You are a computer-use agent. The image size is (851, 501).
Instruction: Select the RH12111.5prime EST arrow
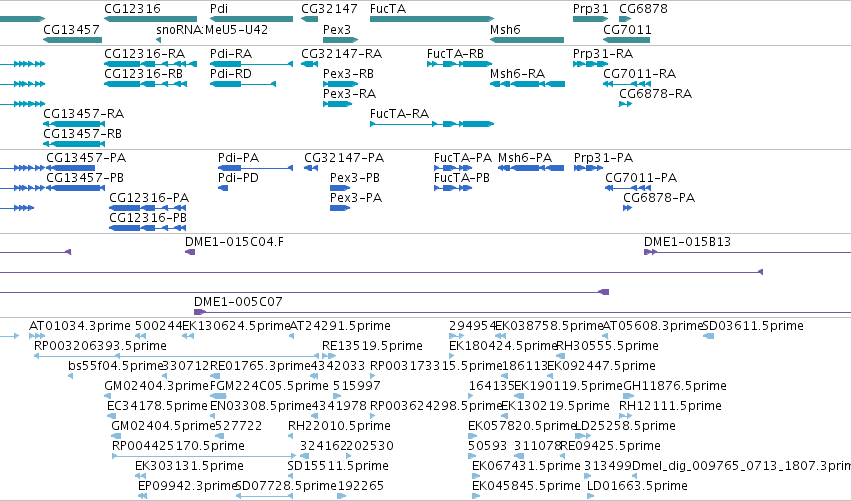tap(626, 417)
